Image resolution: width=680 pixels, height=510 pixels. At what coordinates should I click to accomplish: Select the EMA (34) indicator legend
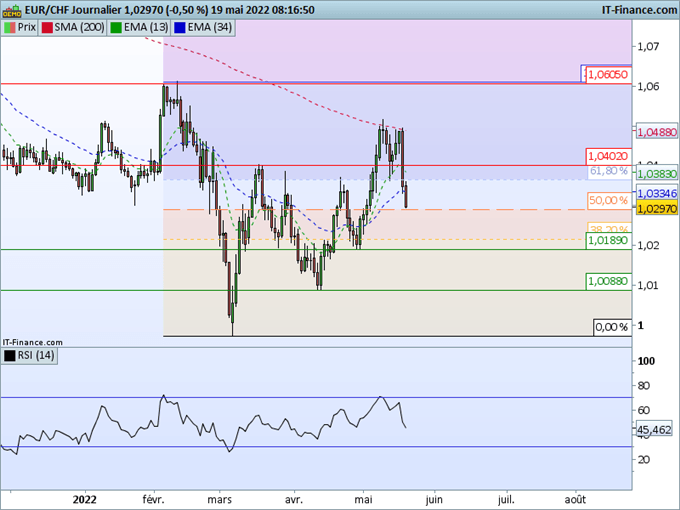tap(203, 27)
